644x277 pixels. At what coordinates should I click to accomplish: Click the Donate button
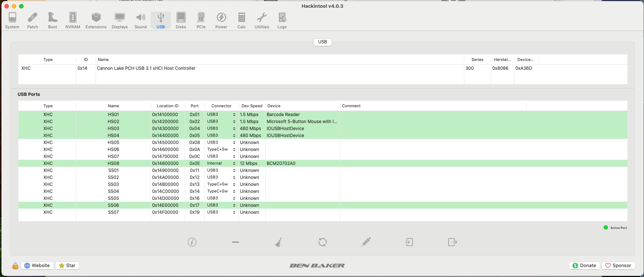584,266
